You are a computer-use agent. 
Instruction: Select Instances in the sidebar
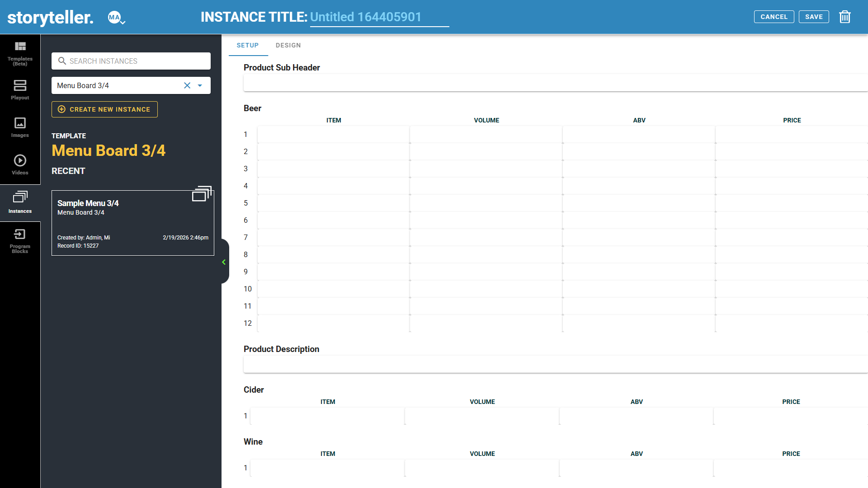(x=20, y=202)
